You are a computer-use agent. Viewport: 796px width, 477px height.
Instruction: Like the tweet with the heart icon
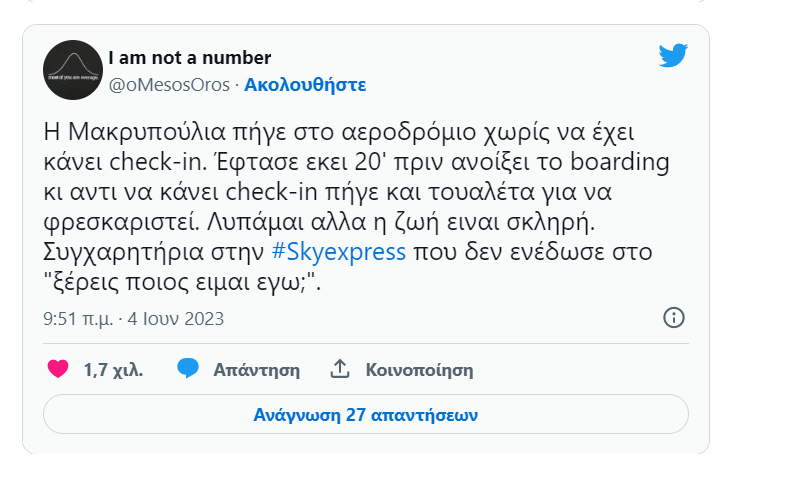click(59, 369)
